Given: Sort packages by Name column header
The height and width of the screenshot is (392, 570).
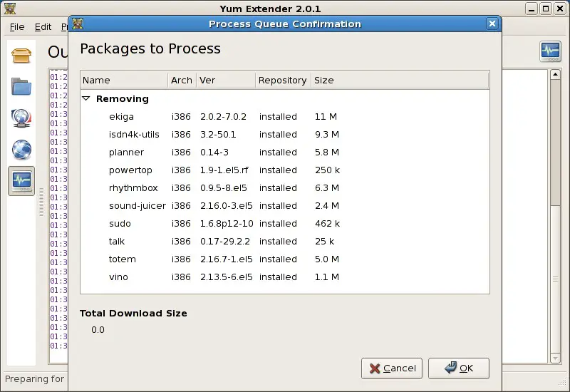Looking at the screenshot, I should click(124, 80).
